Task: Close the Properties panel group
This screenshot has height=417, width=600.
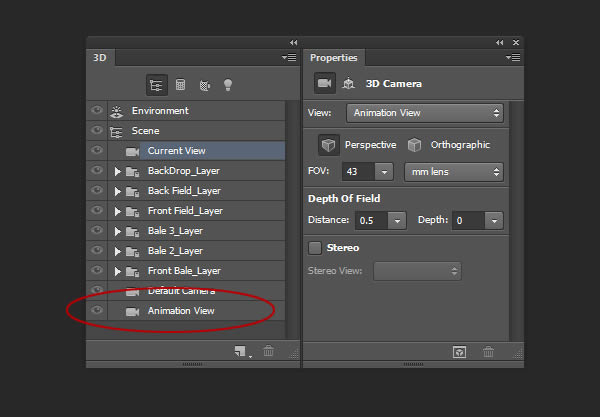Action: click(516, 42)
